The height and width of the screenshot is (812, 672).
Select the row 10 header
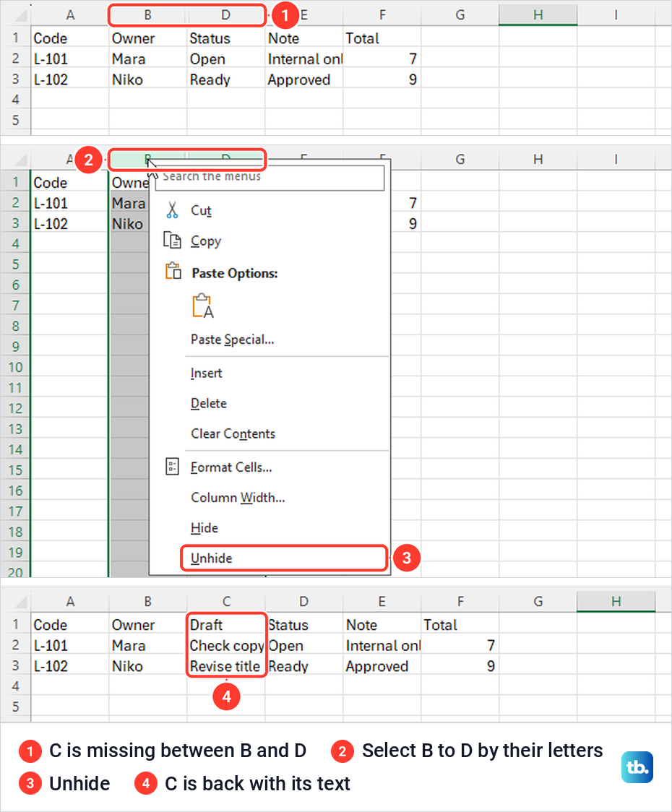(x=16, y=367)
